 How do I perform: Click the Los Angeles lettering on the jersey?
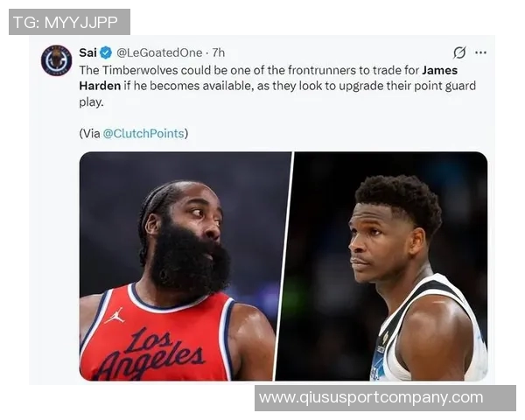[x=150, y=352]
